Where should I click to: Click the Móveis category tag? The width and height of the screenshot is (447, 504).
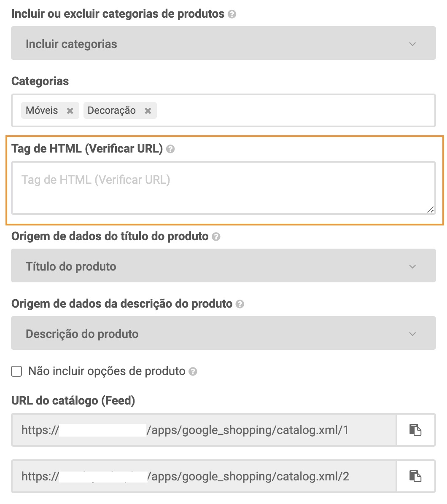pos(42,110)
